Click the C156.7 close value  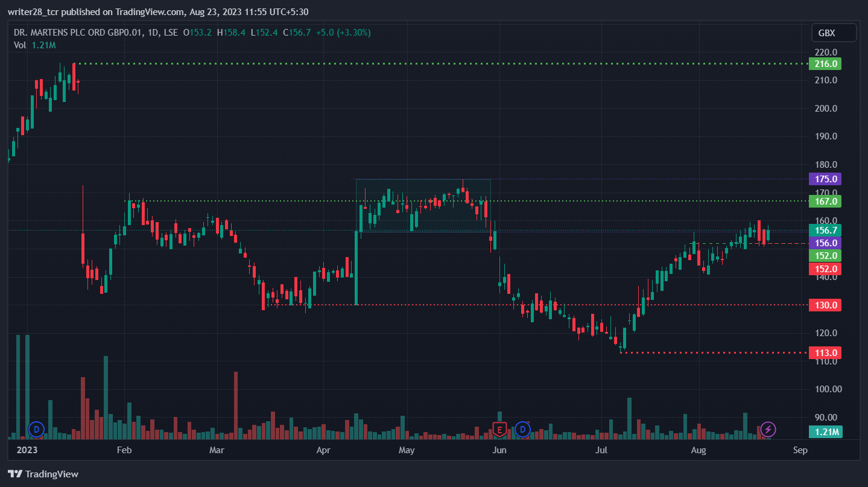tap(296, 33)
